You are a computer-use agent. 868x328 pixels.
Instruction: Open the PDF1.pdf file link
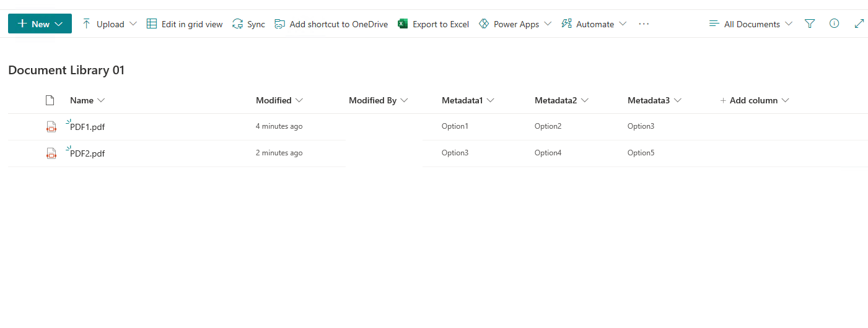[87, 127]
